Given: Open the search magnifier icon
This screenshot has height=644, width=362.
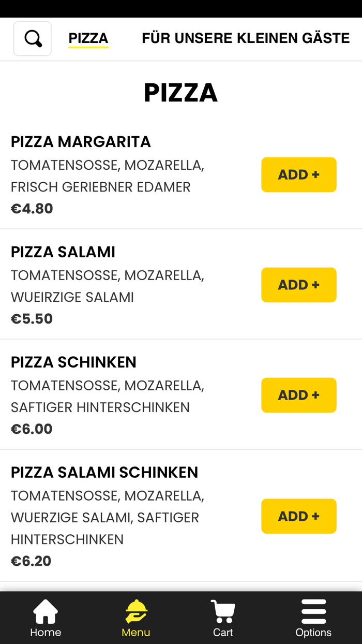Looking at the screenshot, I should (32, 38).
